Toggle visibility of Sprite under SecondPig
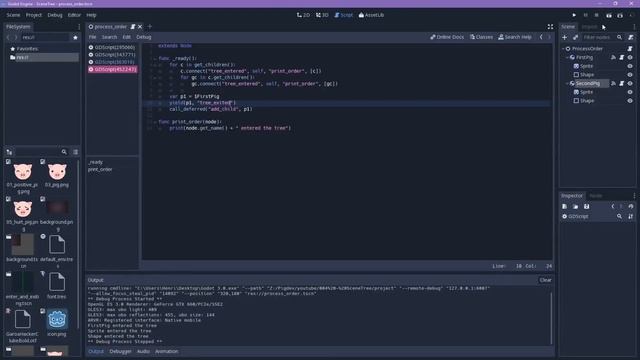Viewport: 640px width, 360px height. [x=630, y=92]
